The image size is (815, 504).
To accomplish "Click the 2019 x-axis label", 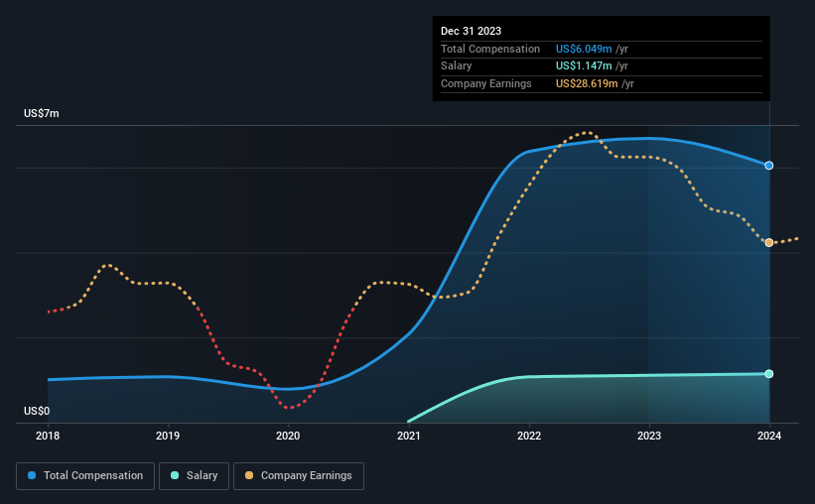I will pyautogui.click(x=168, y=436).
